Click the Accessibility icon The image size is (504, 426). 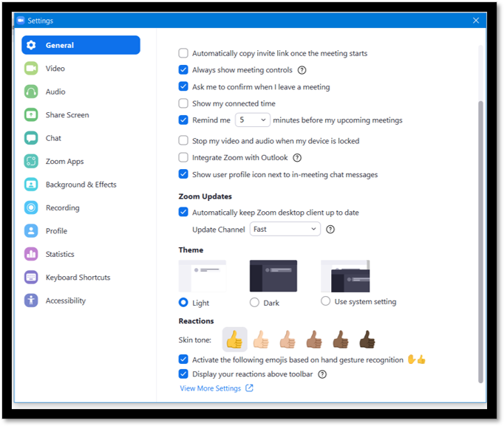31,300
